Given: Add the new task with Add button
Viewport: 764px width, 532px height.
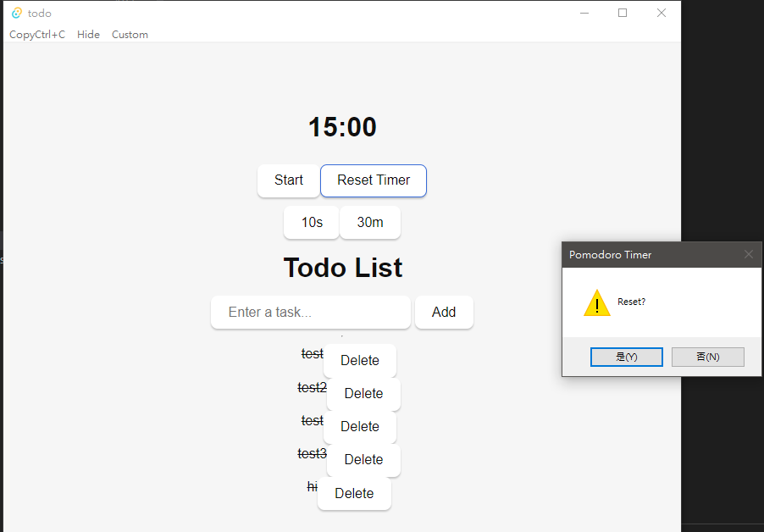Looking at the screenshot, I should coord(444,313).
